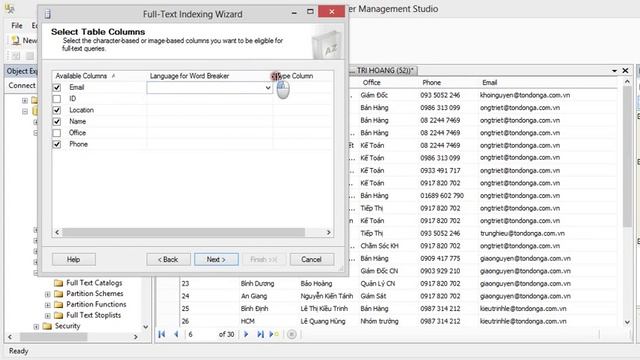This screenshot has width=640, height=360.
Task: Toggle the Phone column checkbox
Action: click(x=57, y=144)
